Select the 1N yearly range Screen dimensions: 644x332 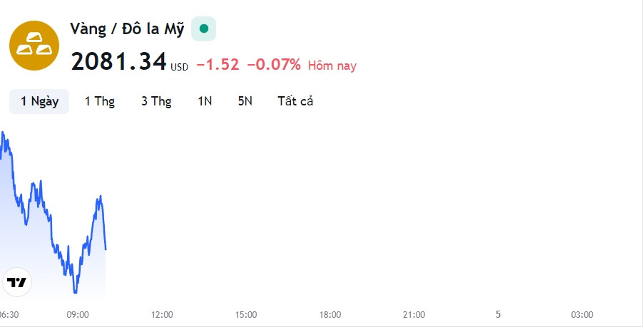(x=205, y=101)
